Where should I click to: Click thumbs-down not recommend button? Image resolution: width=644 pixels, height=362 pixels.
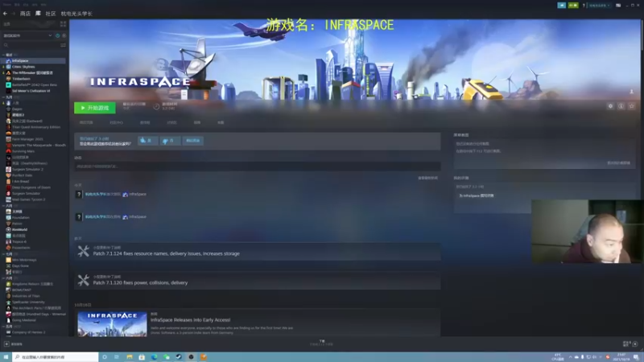(x=170, y=141)
